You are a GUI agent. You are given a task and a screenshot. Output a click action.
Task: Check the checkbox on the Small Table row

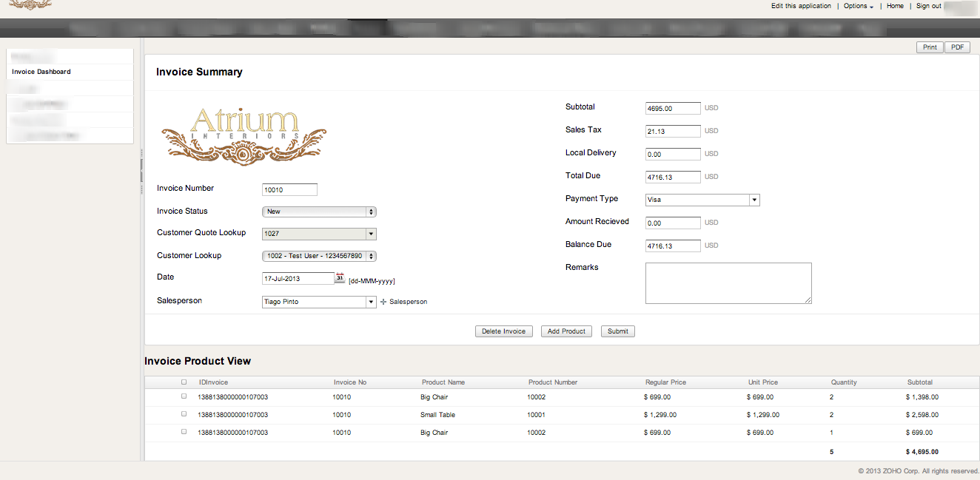tap(184, 415)
